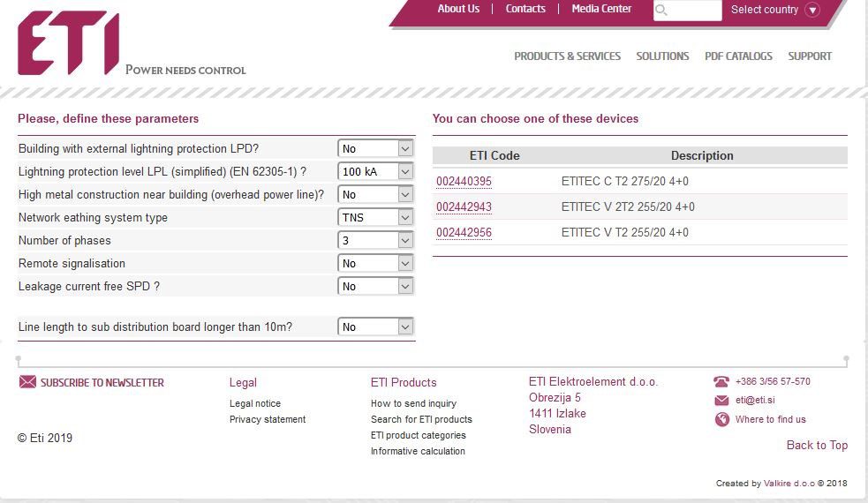The width and height of the screenshot is (868, 503).
Task: Open the external lightning protection LPD dropdown
Action: pyautogui.click(x=375, y=149)
